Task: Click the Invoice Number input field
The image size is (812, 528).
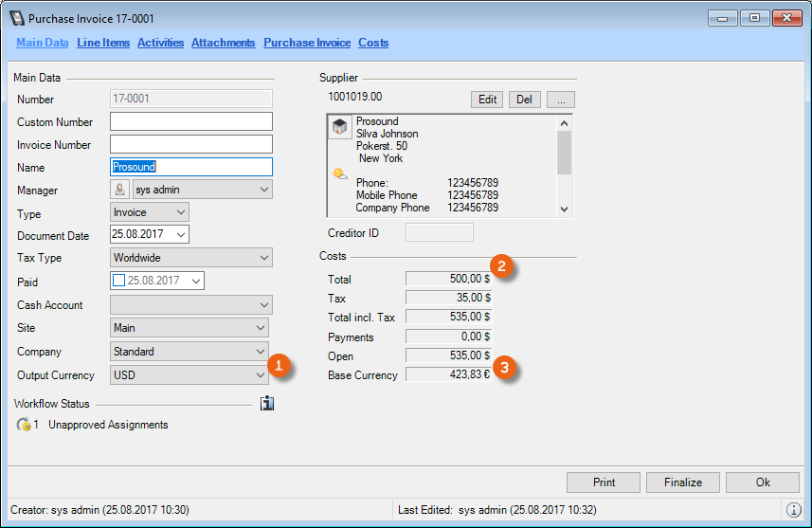Action: [191, 144]
